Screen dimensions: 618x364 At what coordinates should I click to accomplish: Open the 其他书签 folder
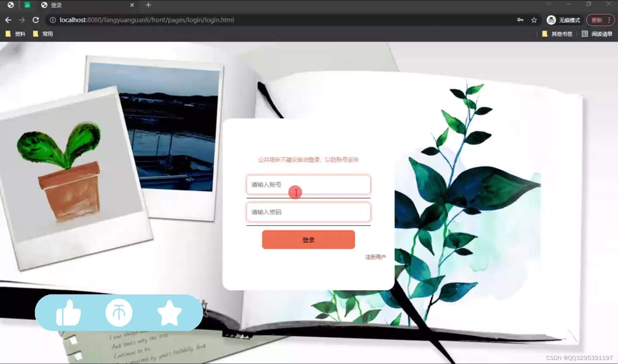click(x=557, y=34)
